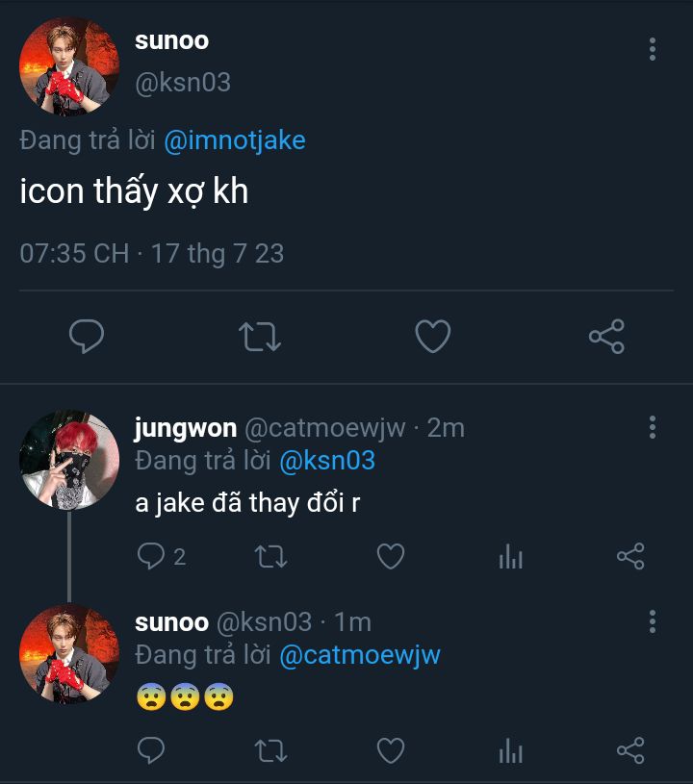Reply to sunoo's main tweet
693x784 pixels.
pos(87,336)
